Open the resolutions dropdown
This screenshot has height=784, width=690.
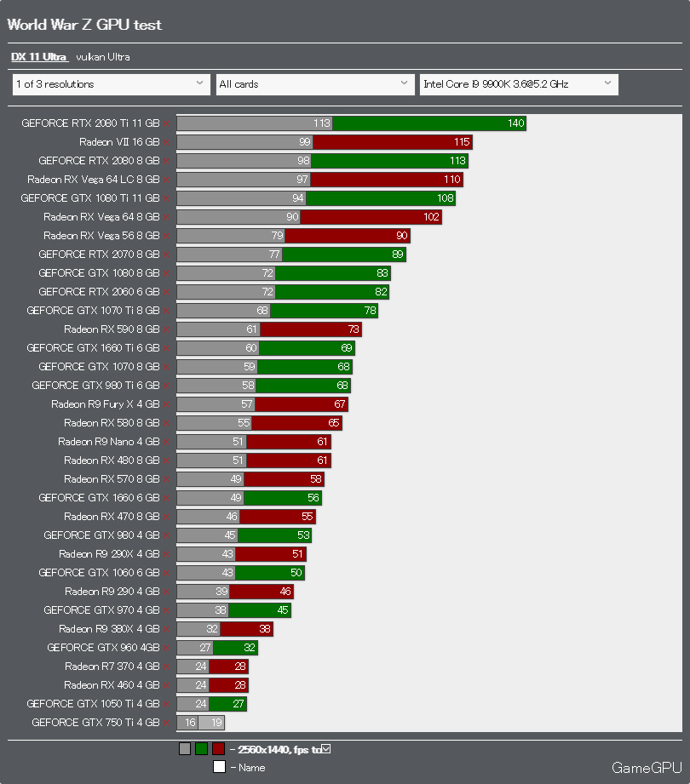111,84
